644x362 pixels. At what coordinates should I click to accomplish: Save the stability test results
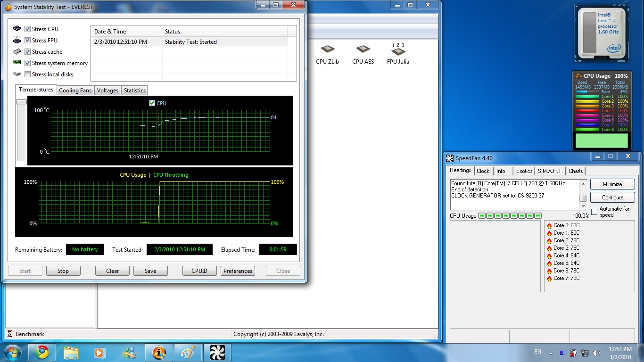coord(150,271)
